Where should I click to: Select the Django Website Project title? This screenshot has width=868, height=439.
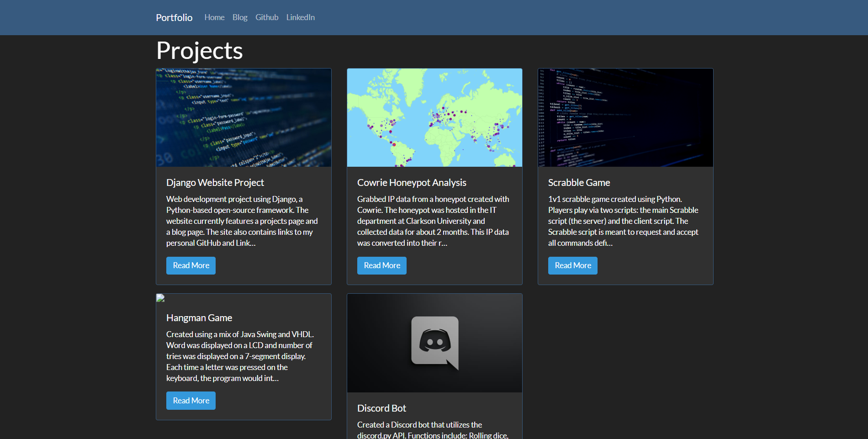pos(215,183)
